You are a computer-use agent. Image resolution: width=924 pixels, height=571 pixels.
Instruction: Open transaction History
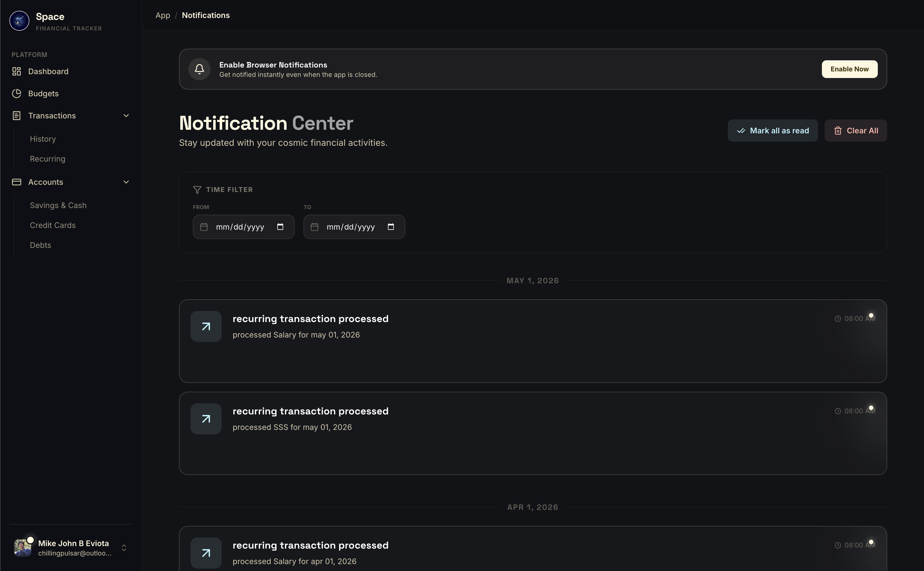[43, 139]
